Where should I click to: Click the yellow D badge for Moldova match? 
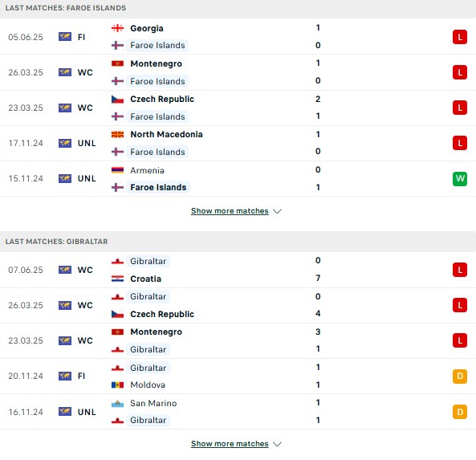pos(460,377)
